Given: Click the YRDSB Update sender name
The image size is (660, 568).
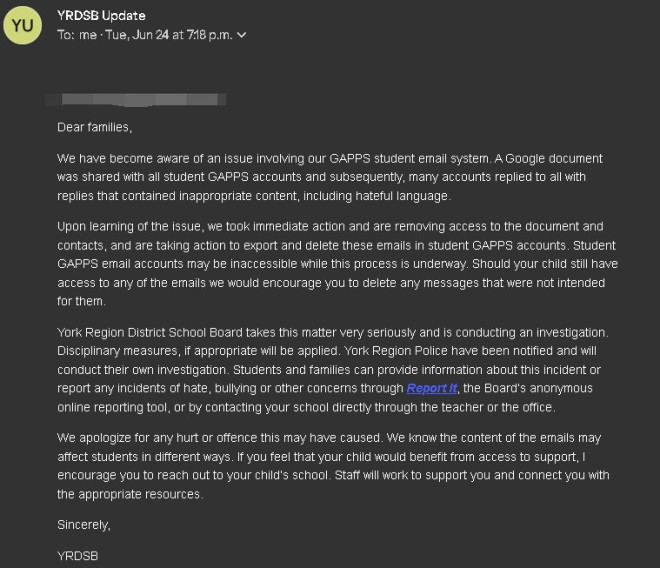Looking at the screenshot, I should 101,15.
